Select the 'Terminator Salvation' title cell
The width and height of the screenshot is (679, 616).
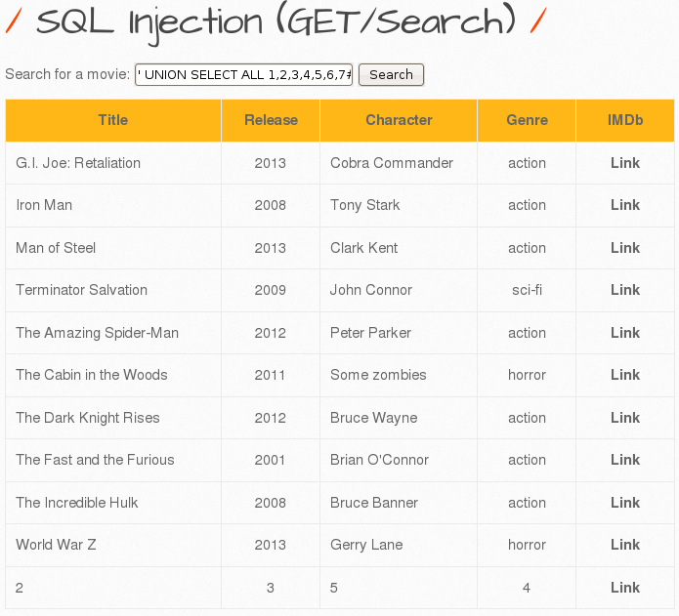click(113, 290)
